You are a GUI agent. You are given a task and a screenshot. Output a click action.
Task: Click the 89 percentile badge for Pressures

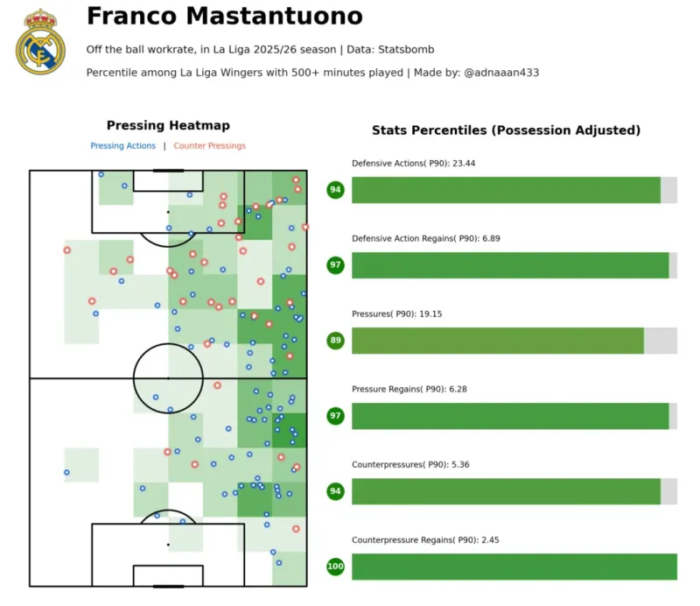click(x=335, y=341)
